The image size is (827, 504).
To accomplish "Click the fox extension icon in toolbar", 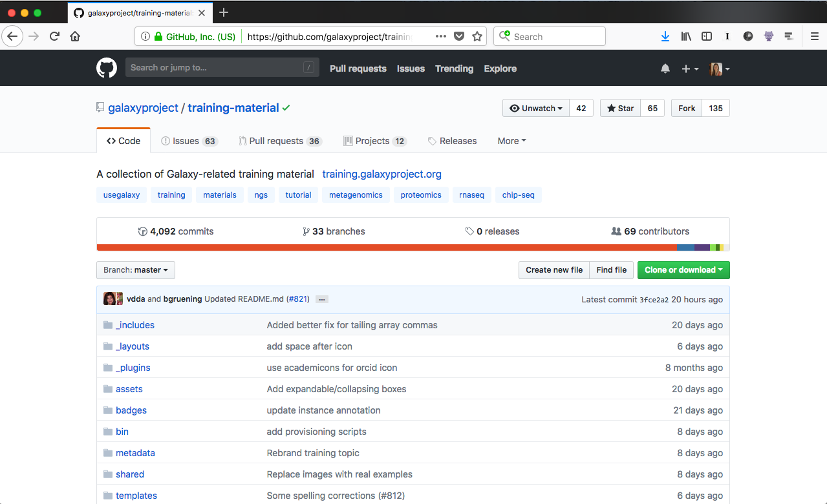I will coord(769,37).
